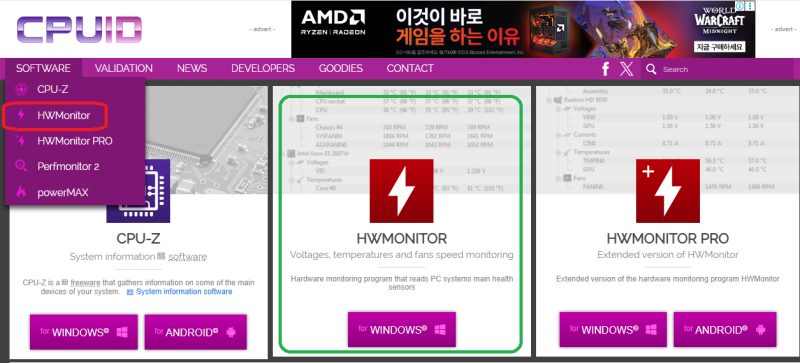Click the 'software' underlined word in CPU-Z subtitle
800x363 pixels.
(188, 256)
